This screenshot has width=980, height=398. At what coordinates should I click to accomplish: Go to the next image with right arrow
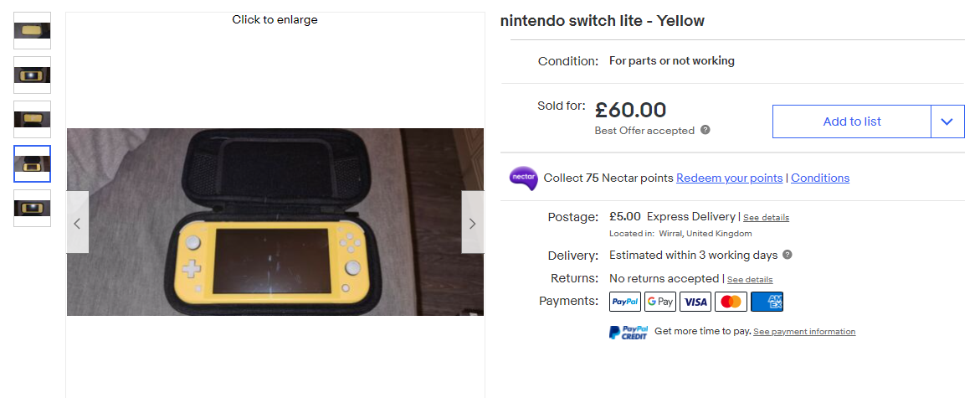click(472, 223)
